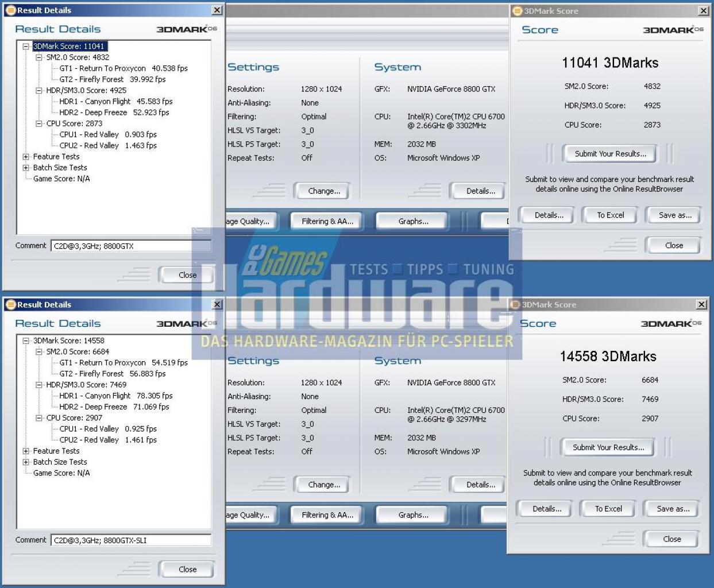Select GT2 - Firefly Forest 39.992 fps row
Viewport: 714px width, 588px height.
point(113,79)
